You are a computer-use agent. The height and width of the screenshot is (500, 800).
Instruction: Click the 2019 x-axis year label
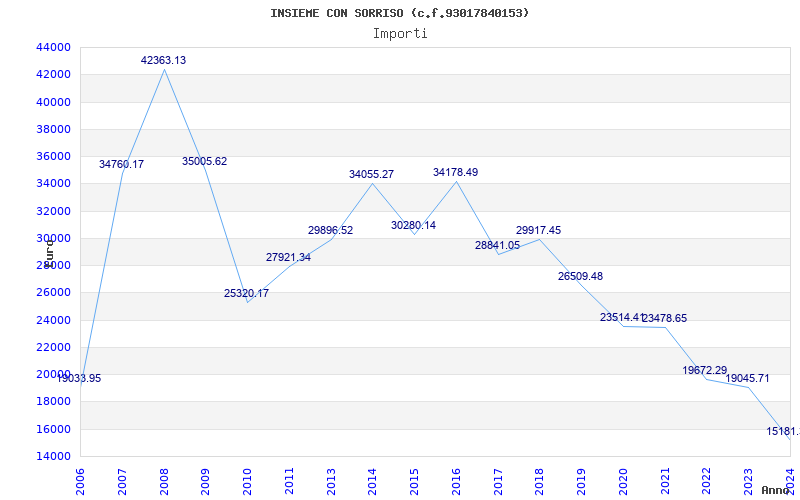[581, 482]
